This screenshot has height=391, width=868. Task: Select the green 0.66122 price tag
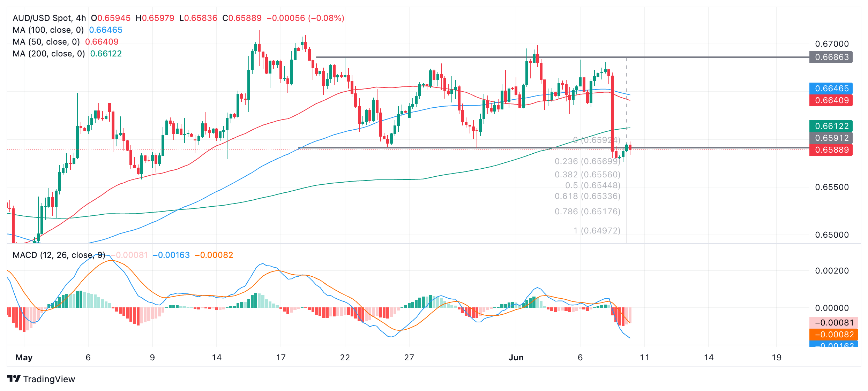[831, 126]
